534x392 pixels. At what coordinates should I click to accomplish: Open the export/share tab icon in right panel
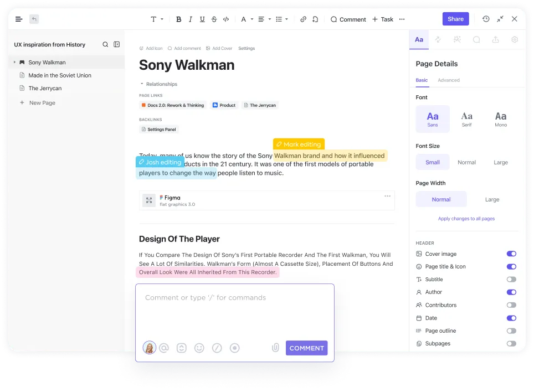pos(496,39)
